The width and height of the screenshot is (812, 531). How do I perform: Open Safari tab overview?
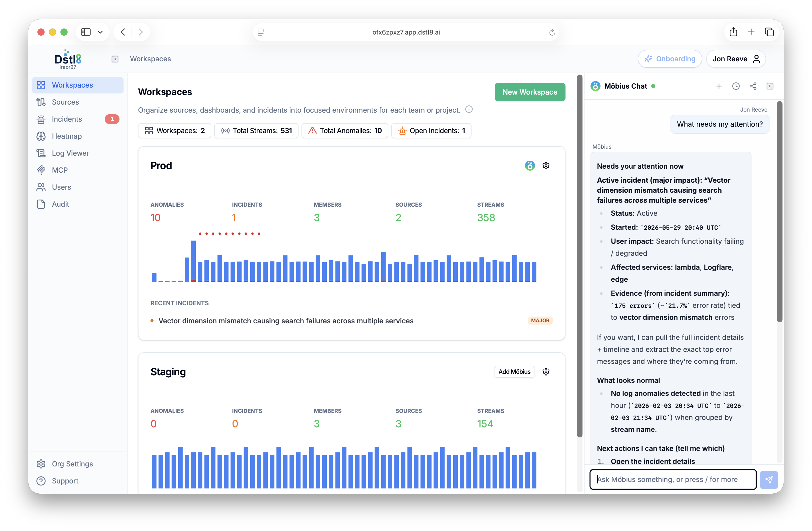click(x=769, y=32)
